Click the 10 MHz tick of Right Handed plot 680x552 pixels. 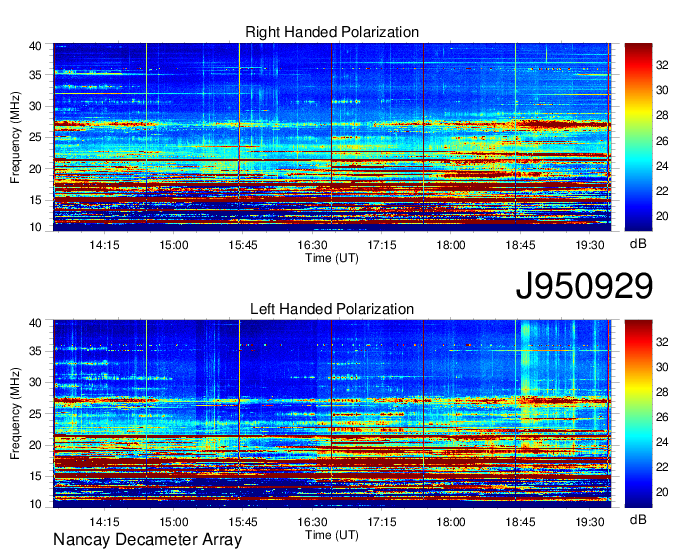pos(36,227)
